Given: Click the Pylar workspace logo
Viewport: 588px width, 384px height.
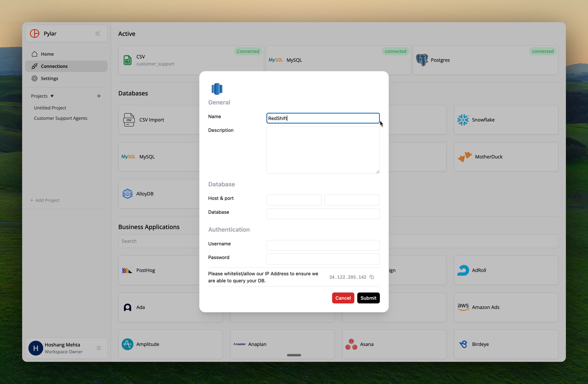Looking at the screenshot, I should point(34,33).
